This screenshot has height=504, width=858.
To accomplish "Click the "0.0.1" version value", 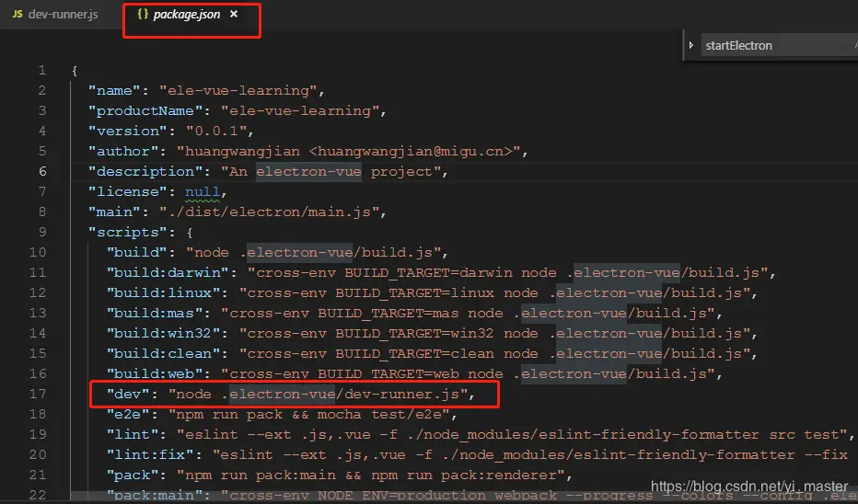I will 215,132.
